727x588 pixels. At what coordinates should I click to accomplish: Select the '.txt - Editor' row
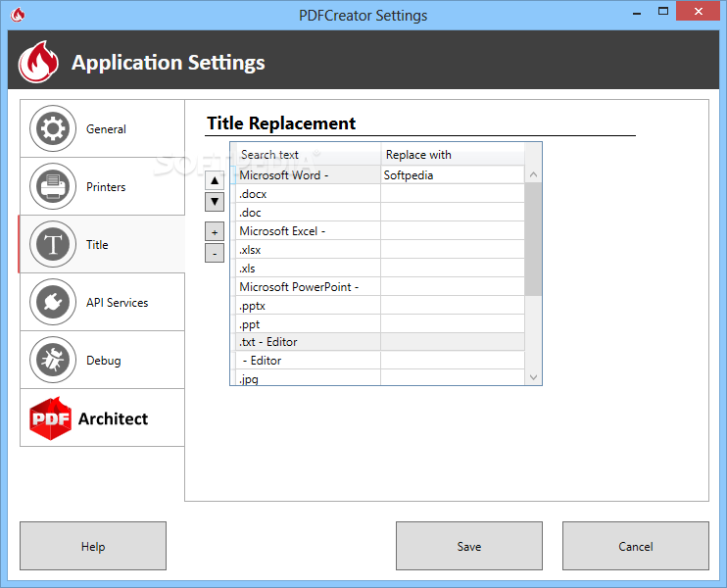tap(380, 342)
